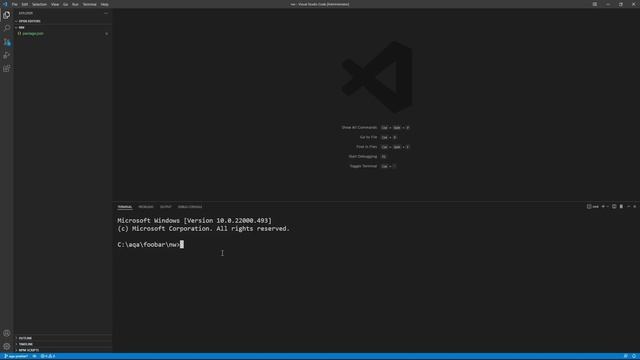Show errors and warnings from status bar
The width and height of the screenshot is (640, 360).
pos(48,356)
